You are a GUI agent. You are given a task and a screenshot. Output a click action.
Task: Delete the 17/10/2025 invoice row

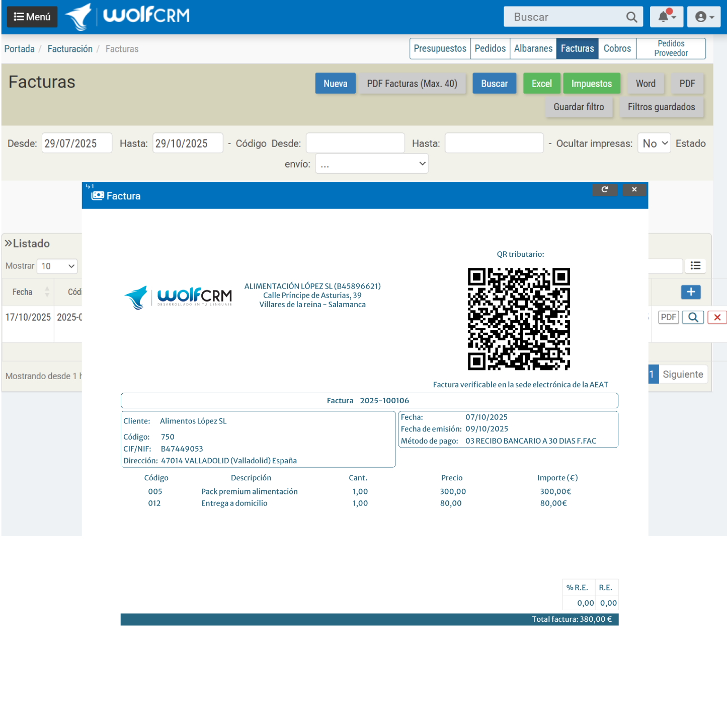[x=717, y=317]
